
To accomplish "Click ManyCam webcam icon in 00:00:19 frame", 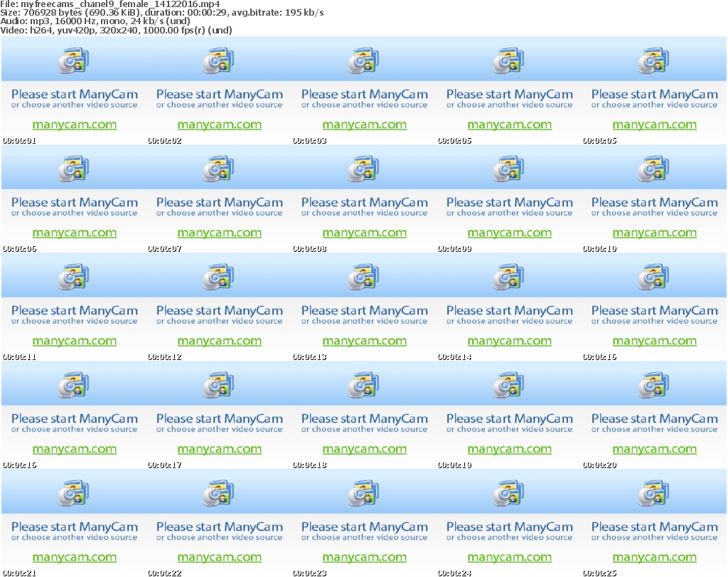I will [x=508, y=385].
